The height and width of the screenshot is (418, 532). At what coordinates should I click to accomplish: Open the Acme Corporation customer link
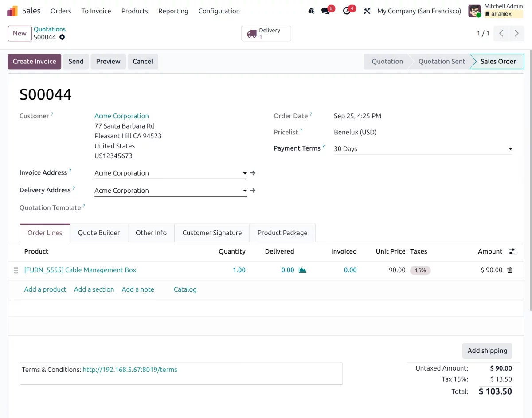(x=121, y=116)
